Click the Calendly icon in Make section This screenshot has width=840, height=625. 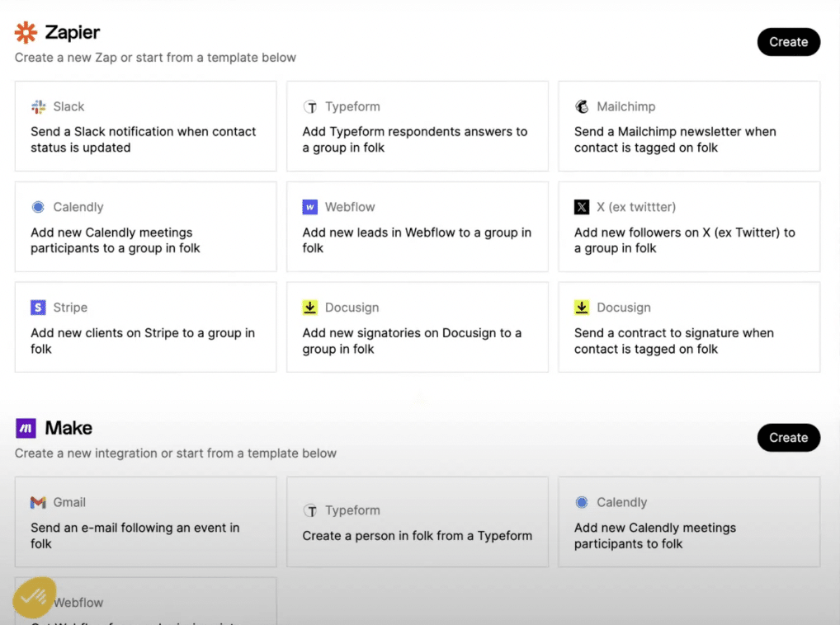click(582, 502)
